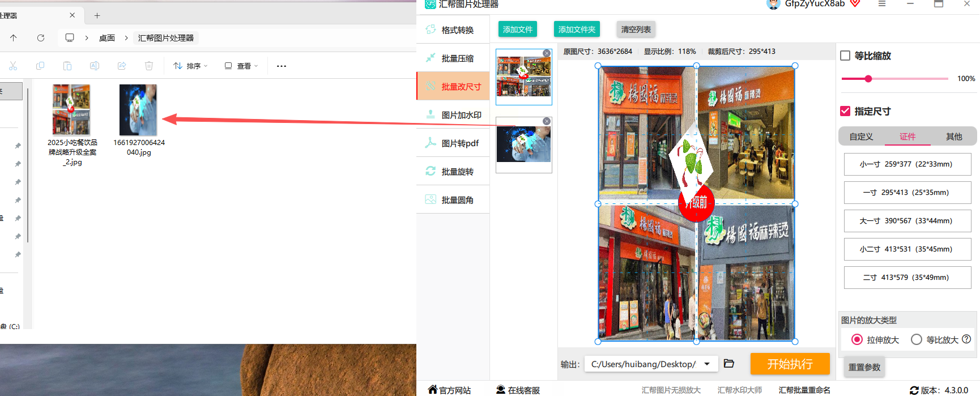Image resolution: width=980 pixels, height=396 pixels.
Task: Remove the first storefront thumbnail from list
Action: pyautogui.click(x=547, y=53)
